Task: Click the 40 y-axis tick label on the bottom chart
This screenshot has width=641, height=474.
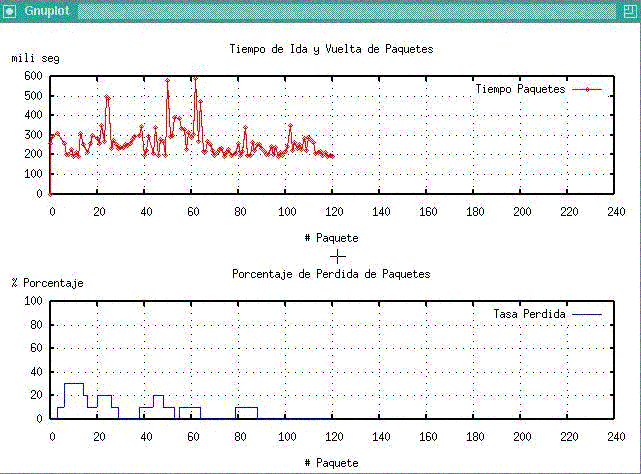Action: point(36,372)
